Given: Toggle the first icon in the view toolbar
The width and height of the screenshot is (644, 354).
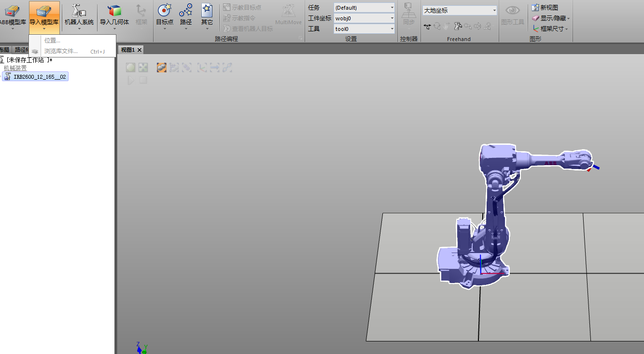Looking at the screenshot, I should 130,68.
